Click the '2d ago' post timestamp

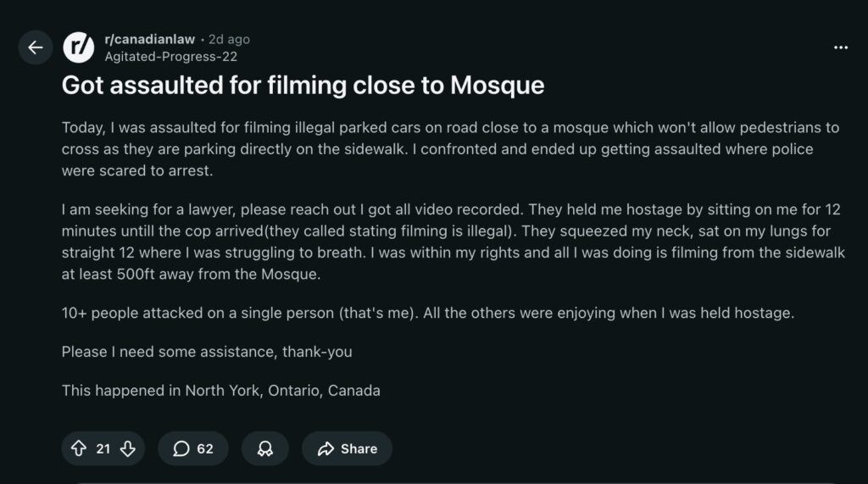point(229,39)
